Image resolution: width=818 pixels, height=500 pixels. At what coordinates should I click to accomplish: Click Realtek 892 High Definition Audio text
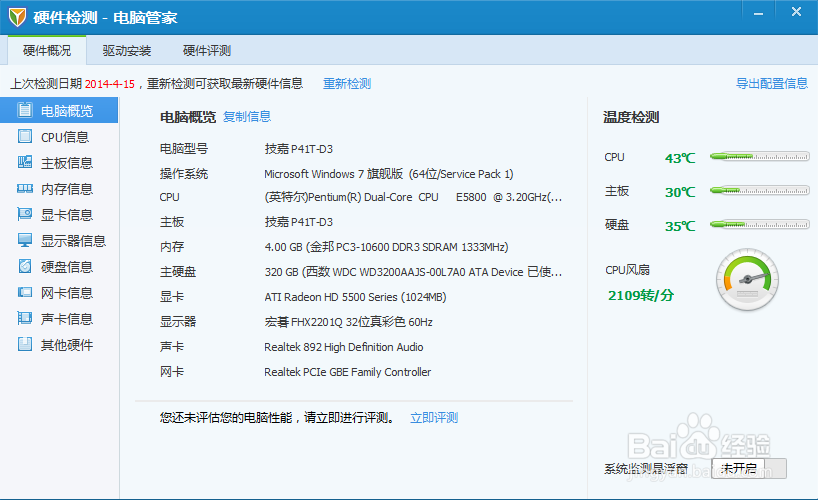(x=343, y=347)
